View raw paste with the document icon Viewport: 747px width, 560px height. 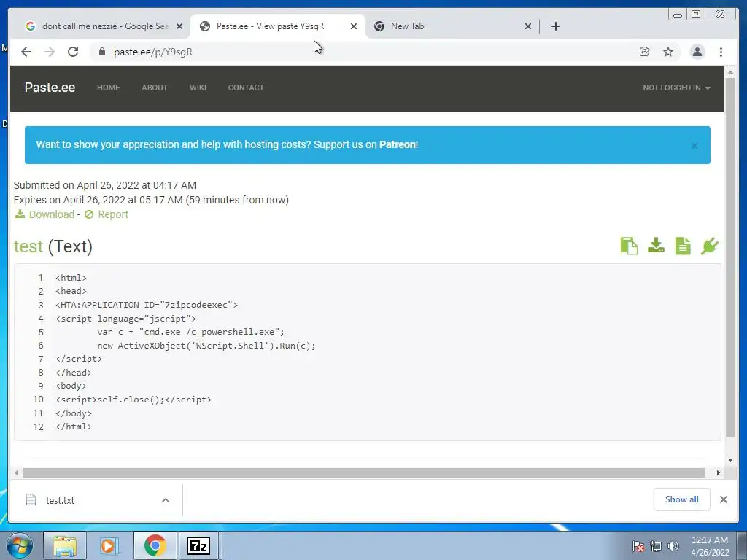(683, 246)
